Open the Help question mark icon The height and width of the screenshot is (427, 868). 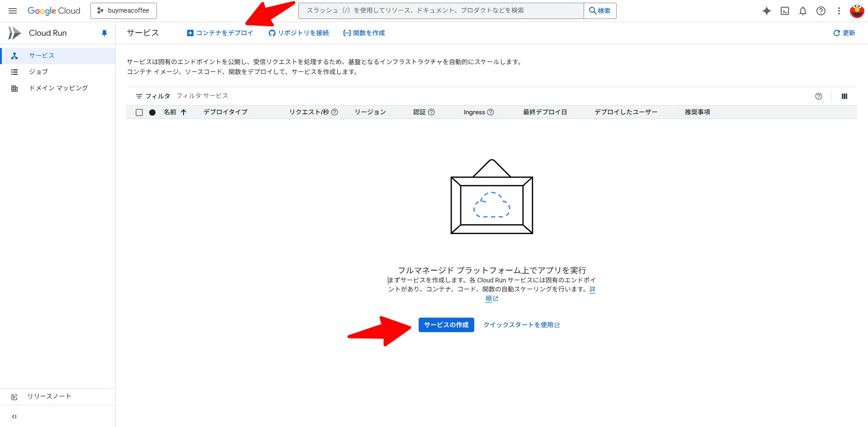point(821,11)
